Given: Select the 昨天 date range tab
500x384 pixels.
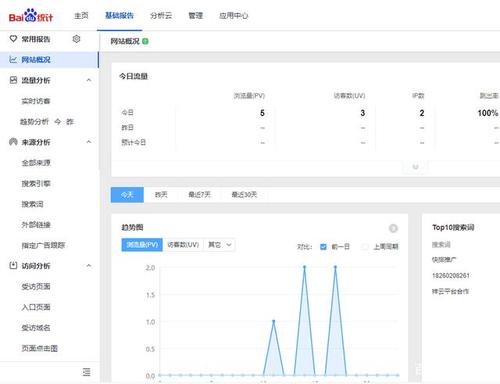Looking at the screenshot, I should click(x=161, y=195).
